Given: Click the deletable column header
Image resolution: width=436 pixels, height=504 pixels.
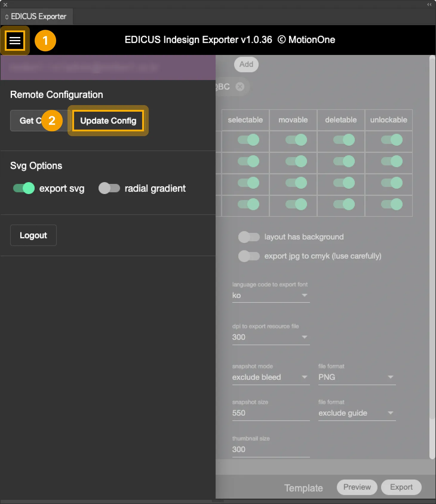Looking at the screenshot, I should [341, 120].
